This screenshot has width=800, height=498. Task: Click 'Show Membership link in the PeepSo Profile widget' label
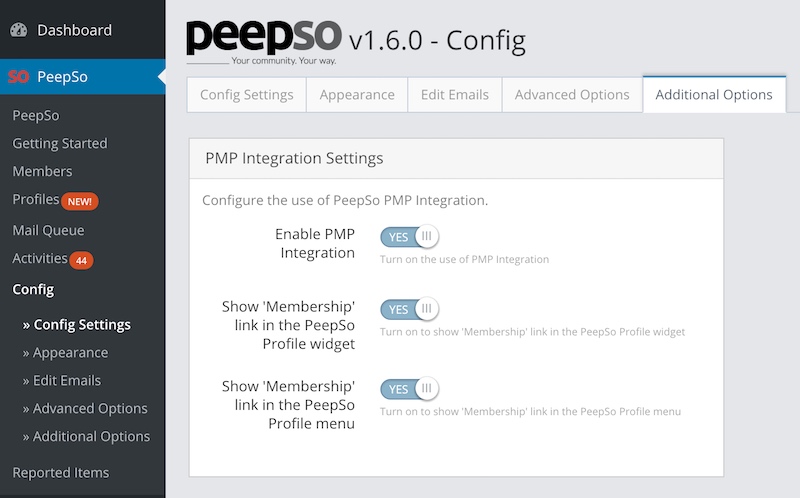(288, 325)
